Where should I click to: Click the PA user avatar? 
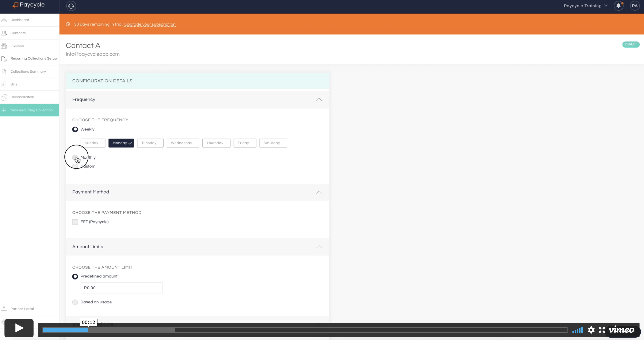pos(635,6)
